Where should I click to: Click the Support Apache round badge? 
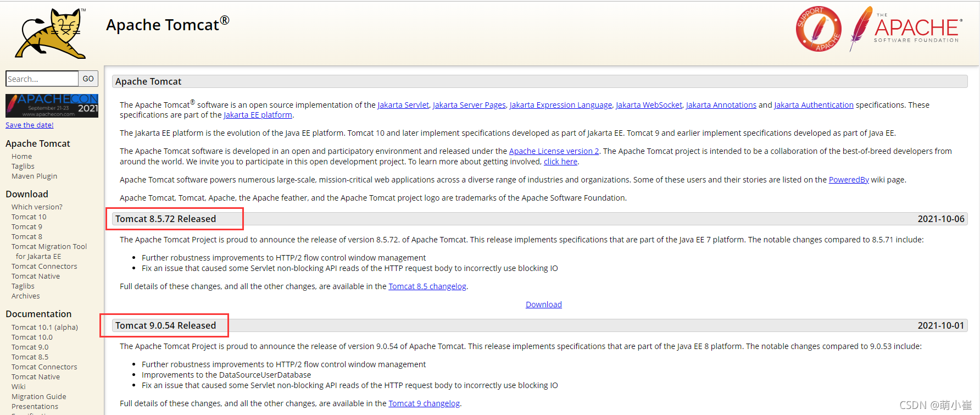click(x=818, y=29)
